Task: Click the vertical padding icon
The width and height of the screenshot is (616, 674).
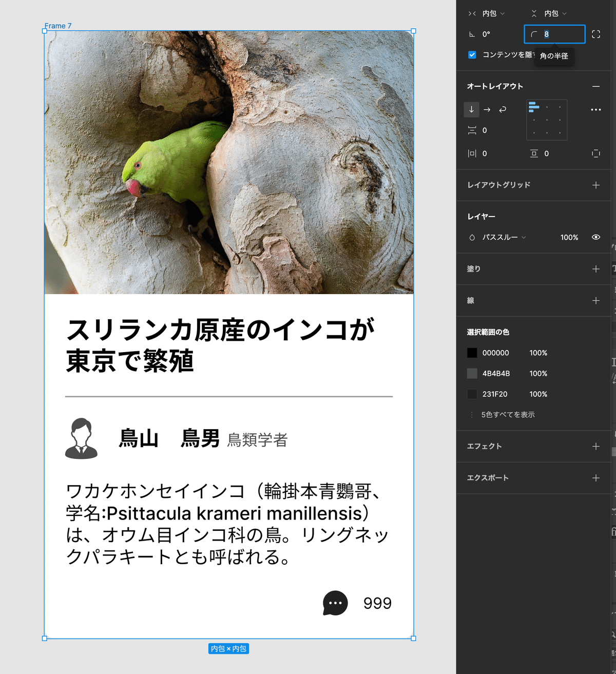Action: (534, 153)
